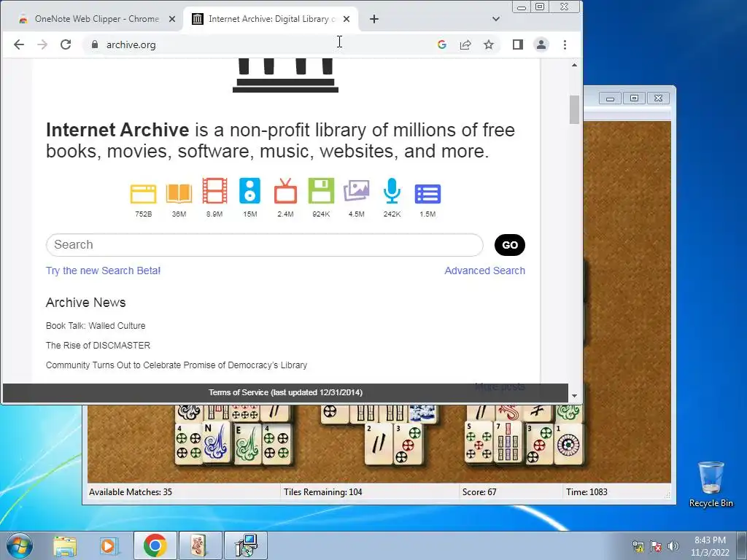Click the Google icon in address bar
Screen dimensions: 747x560
[x=441, y=44]
